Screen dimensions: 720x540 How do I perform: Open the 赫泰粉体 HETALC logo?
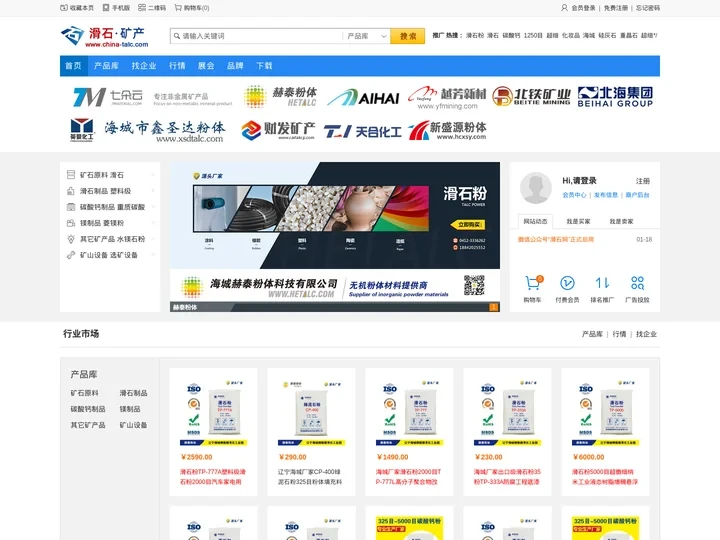(x=281, y=97)
